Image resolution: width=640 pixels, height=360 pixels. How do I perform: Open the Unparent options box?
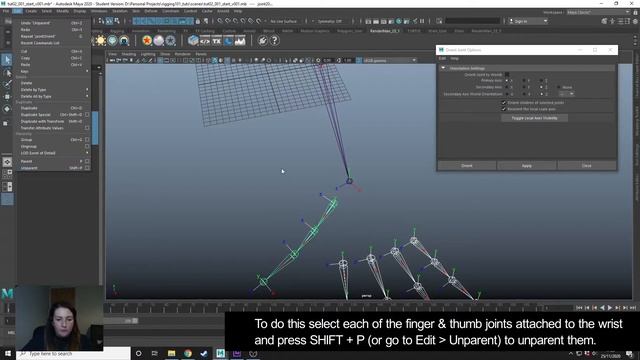point(87,168)
